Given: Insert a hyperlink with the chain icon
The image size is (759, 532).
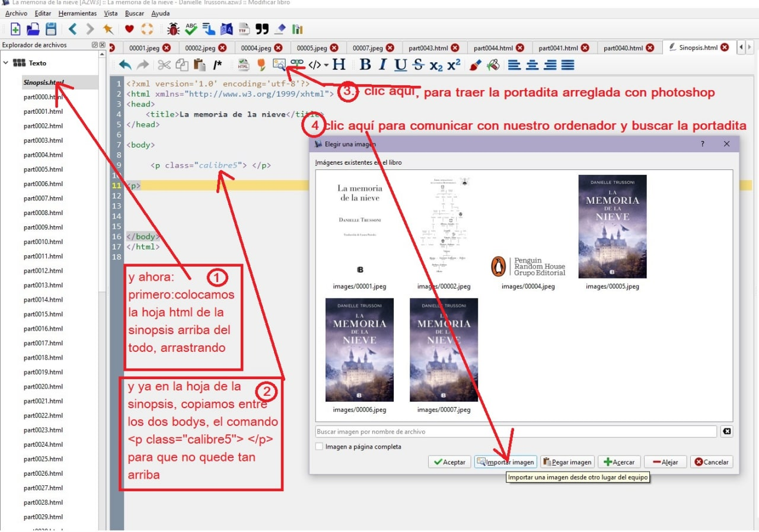Looking at the screenshot, I should (x=296, y=65).
